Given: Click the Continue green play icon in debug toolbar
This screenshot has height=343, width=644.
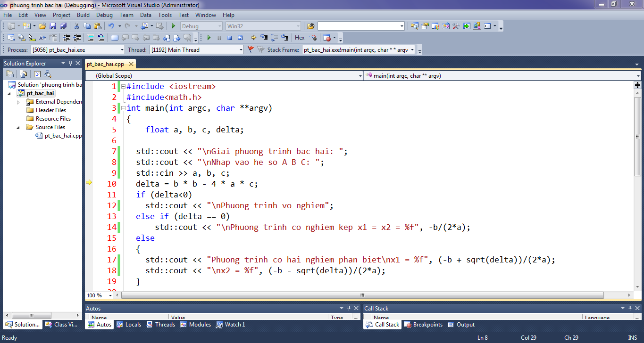Looking at the screenshot, I should (x=209, y=38).
